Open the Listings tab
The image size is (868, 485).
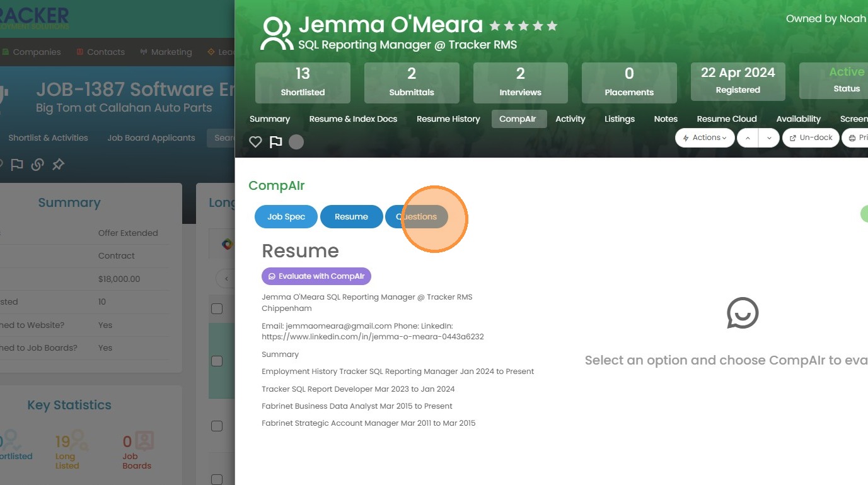[x=620, y=119]
